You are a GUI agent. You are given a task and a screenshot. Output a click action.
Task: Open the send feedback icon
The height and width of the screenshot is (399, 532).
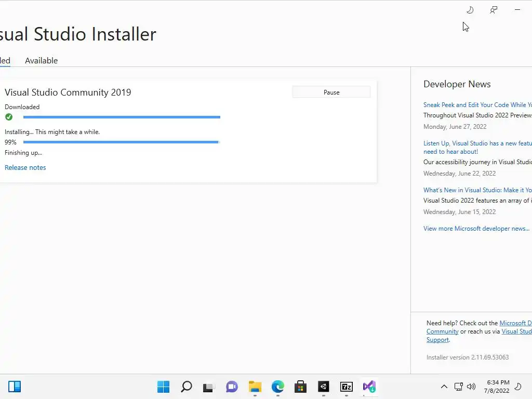pos(494,10)
